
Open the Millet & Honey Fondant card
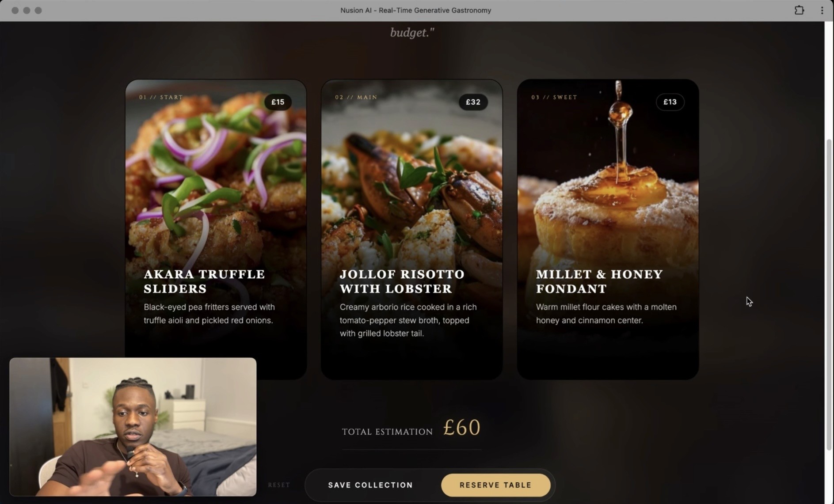coord(608,229)
